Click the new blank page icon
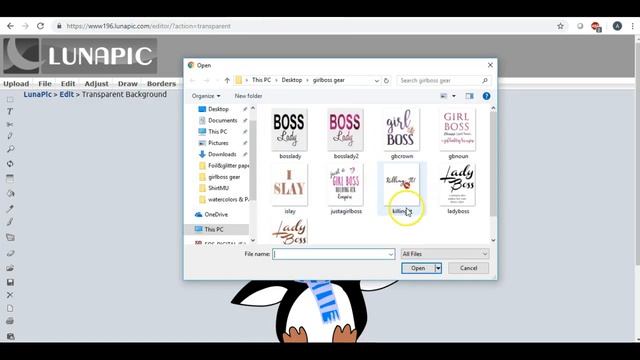640x360 pixels. click(10, 308)
